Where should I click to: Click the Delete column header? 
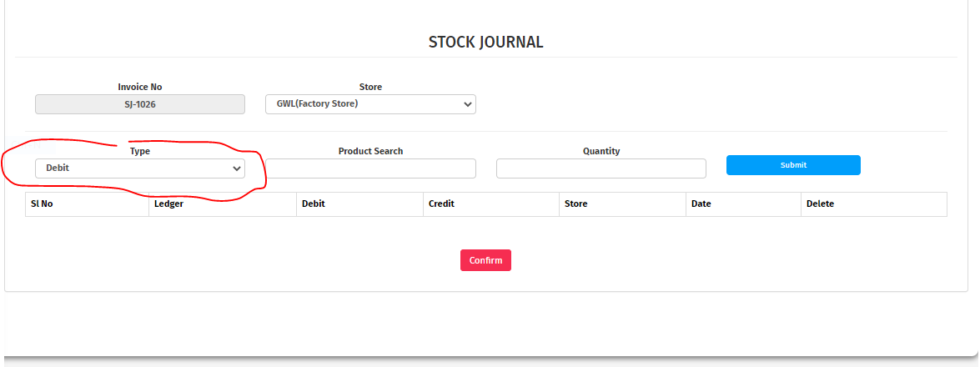point(820,204)
